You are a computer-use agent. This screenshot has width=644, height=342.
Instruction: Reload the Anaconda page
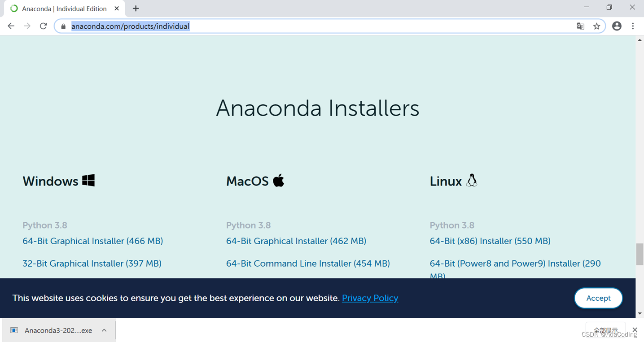tap(44, 26)
